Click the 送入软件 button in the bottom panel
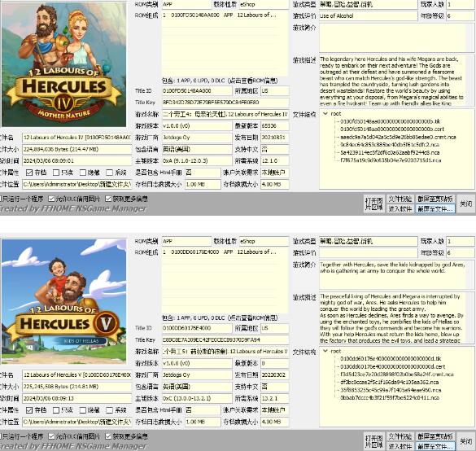This screenshot has height=451, width=476. [x=400, y=446]
